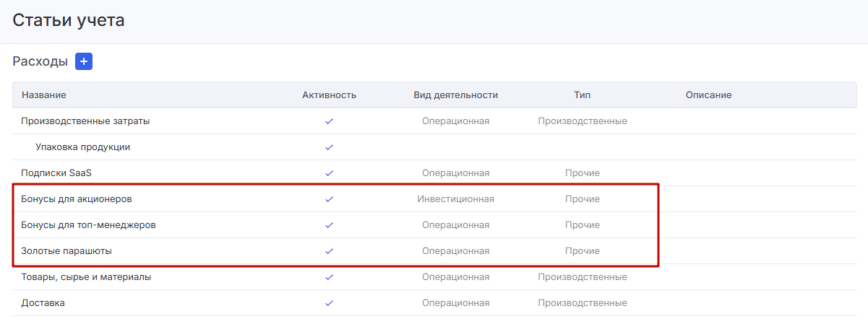Click the Описание column header
868x319 pixels.
[708, 95]
